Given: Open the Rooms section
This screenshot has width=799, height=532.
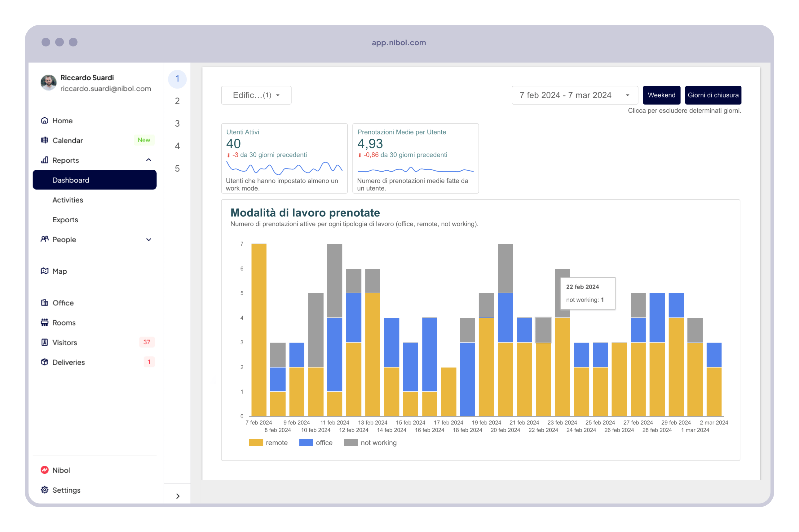Looking at the screenshot, I should [x=64, y=322].
